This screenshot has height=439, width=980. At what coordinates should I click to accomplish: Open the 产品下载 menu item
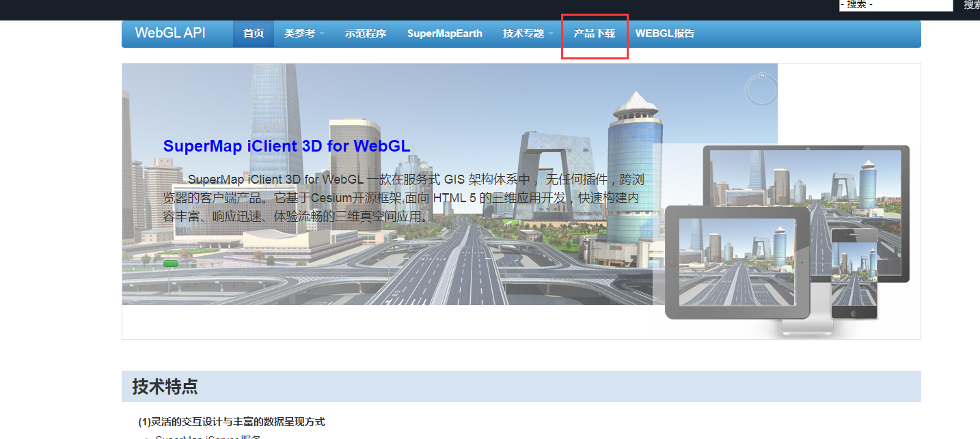click(594, 33)
